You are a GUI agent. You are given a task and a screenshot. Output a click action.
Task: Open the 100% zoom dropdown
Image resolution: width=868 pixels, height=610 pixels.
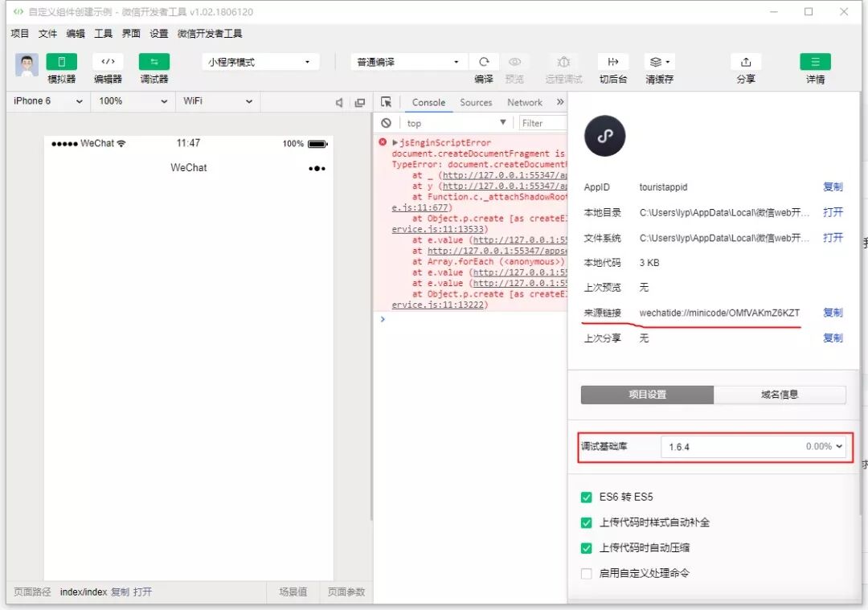(x=133, y=101)
